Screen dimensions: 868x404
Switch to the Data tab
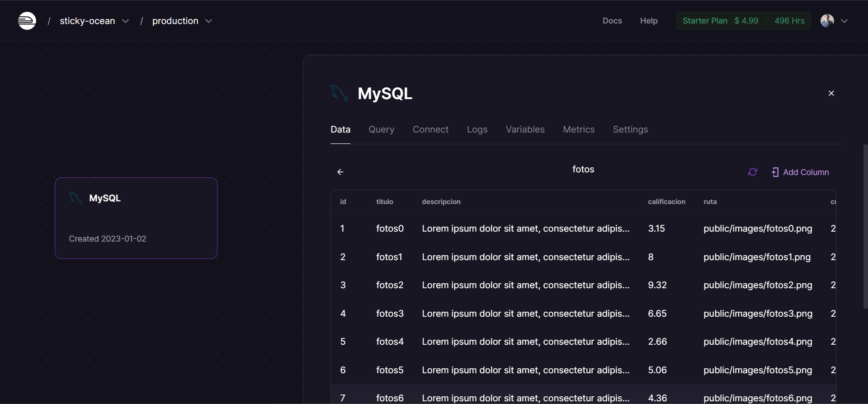340,129
